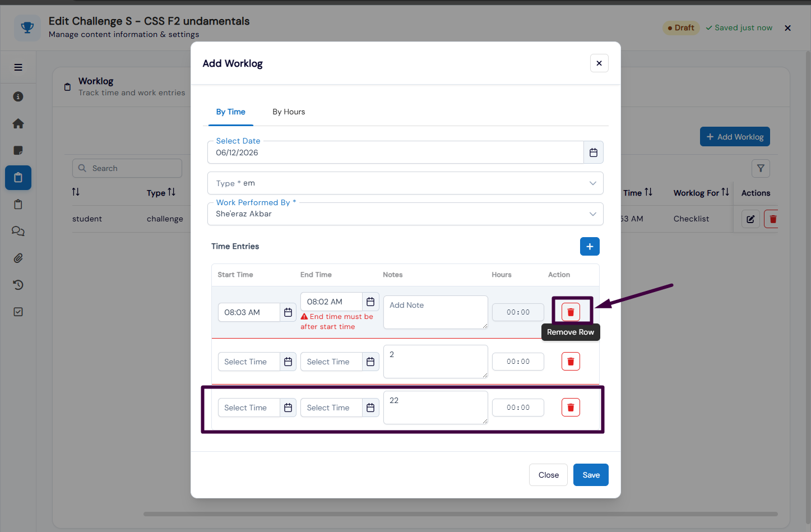Click the Draft status badge
This screenshot has height=532, width=811.
click(681, 28)
